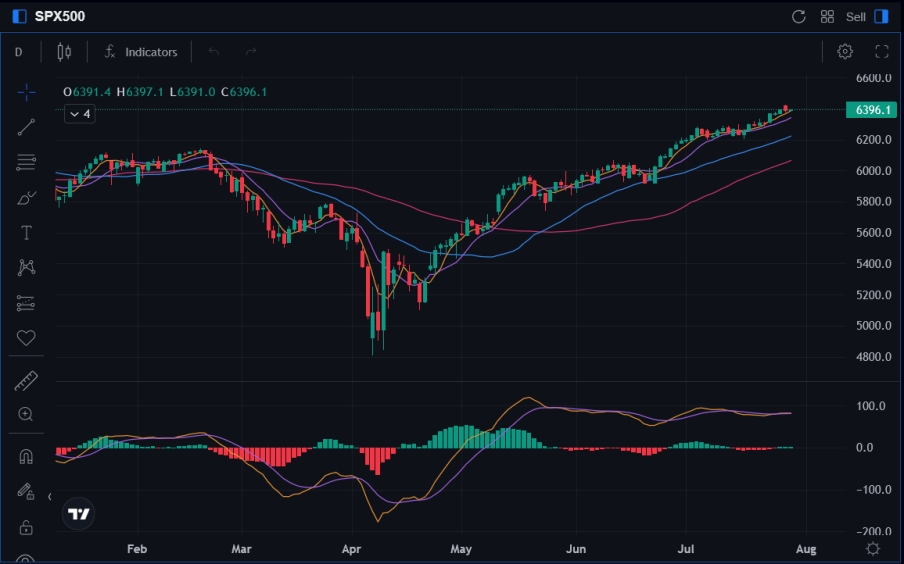
Task: Click the SPX500 symbol title
Action: [60, 16]
